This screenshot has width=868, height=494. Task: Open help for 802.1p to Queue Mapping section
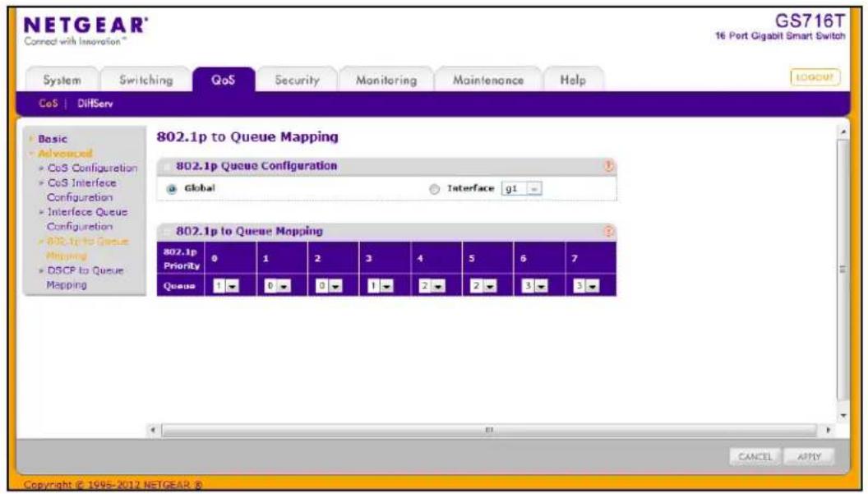608,232
